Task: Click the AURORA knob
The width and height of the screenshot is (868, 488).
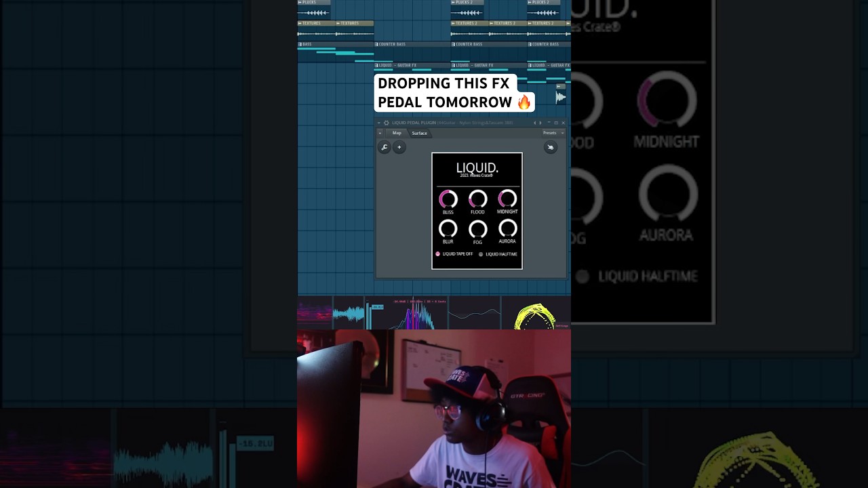Action: 507,228
